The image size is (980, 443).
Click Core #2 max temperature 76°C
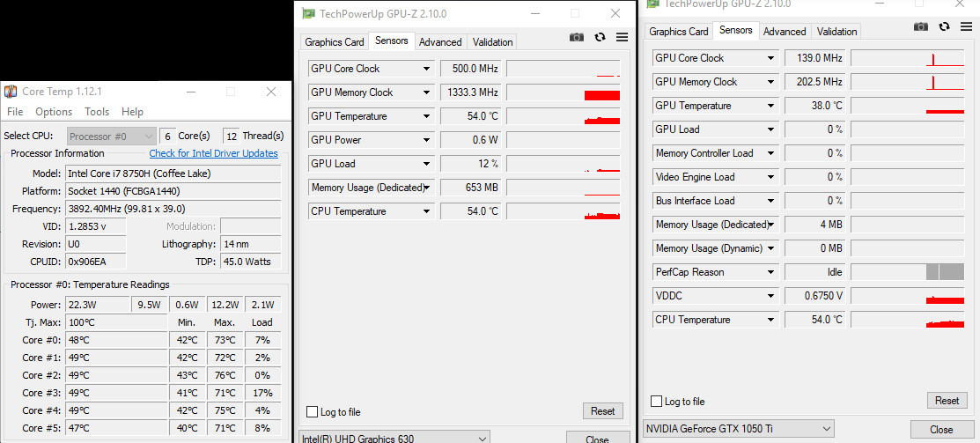tap(225, 375)
